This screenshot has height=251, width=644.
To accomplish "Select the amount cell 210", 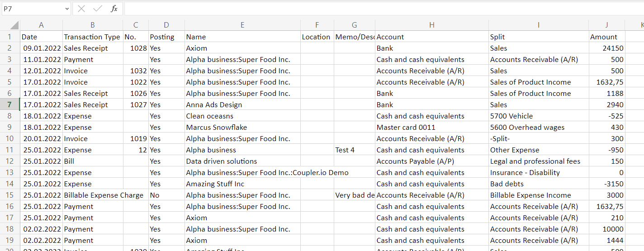I will point(607,218).
